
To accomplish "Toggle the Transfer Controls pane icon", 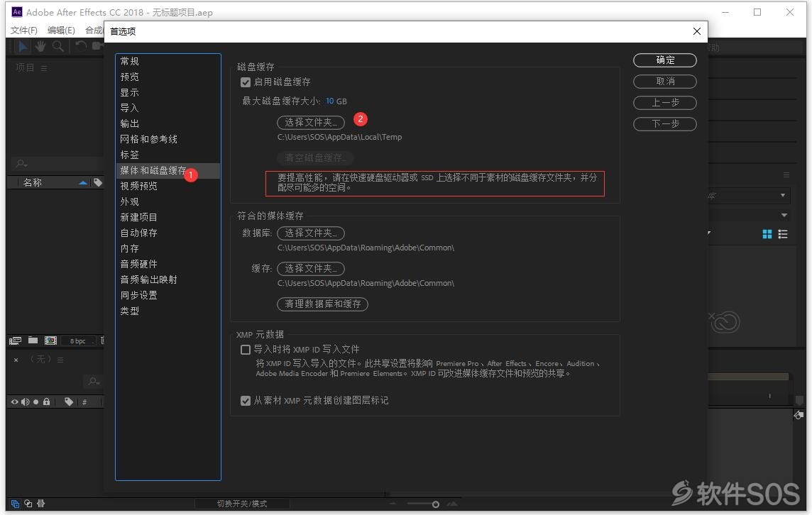I will point(28,504).
